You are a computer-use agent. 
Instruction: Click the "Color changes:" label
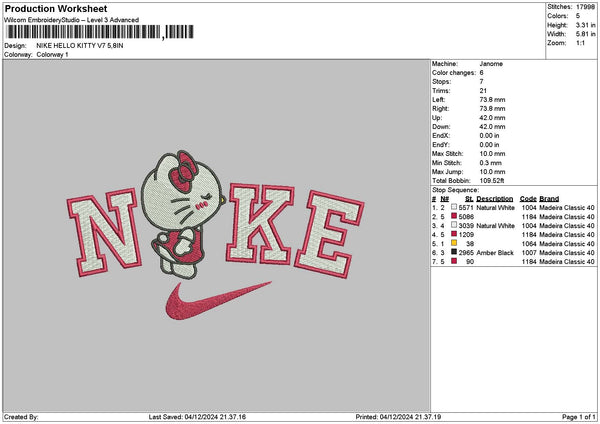tap(454, 73)
